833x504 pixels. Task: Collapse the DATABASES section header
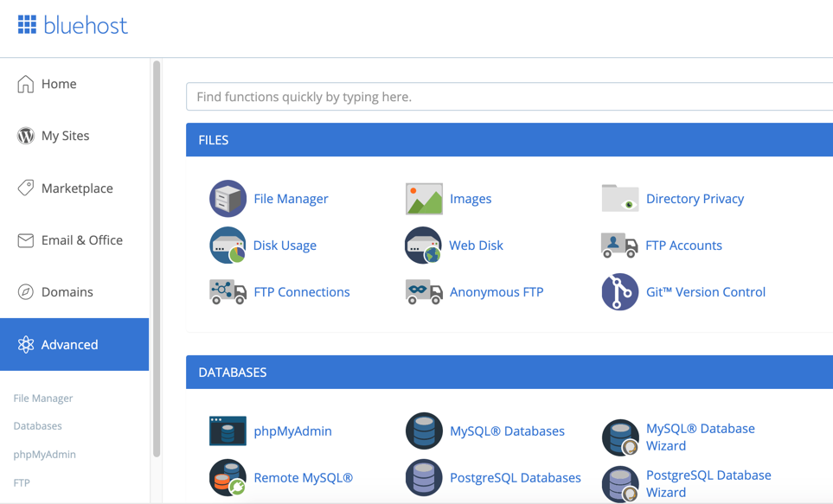click(509, 373)
